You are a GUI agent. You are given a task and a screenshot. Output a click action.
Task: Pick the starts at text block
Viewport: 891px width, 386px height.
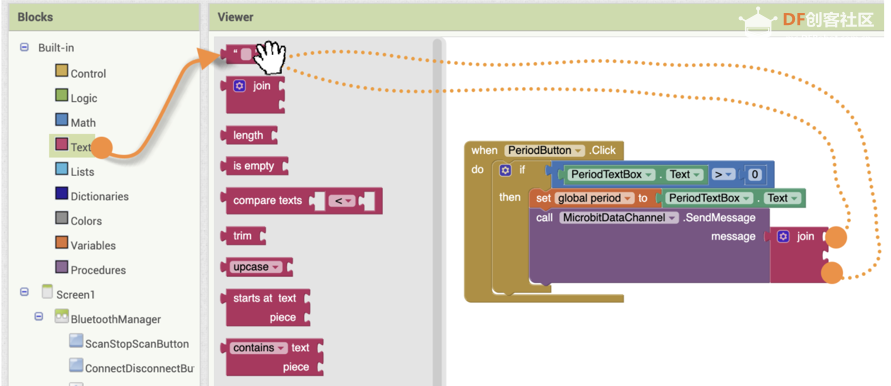[265, 307]
